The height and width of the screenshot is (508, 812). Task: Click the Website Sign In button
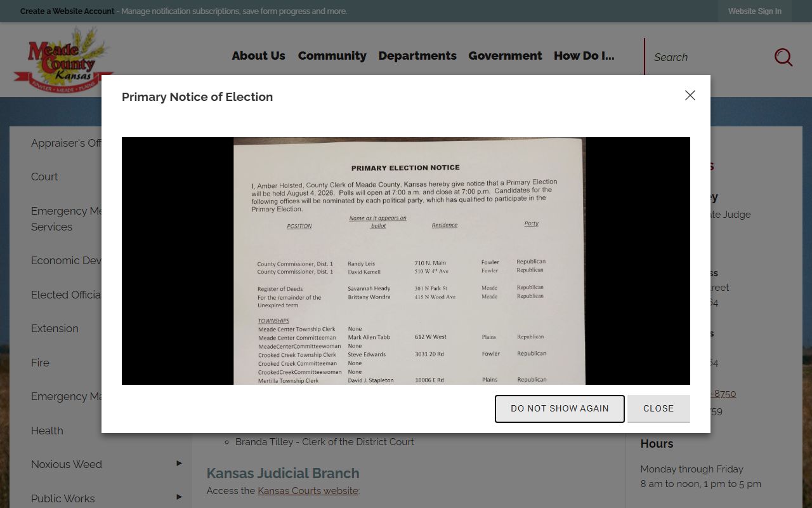pyautogui.click(x=755, y=11)
